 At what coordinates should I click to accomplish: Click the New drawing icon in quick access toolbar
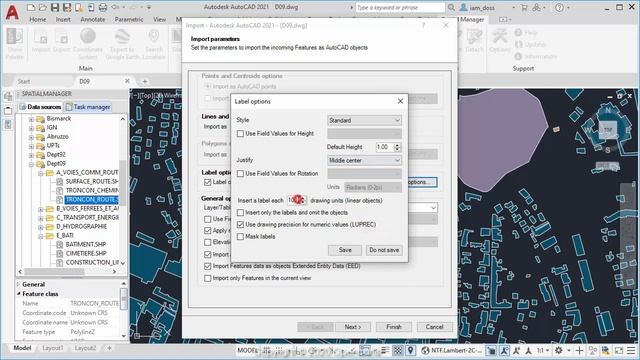[x=31, y=7]
